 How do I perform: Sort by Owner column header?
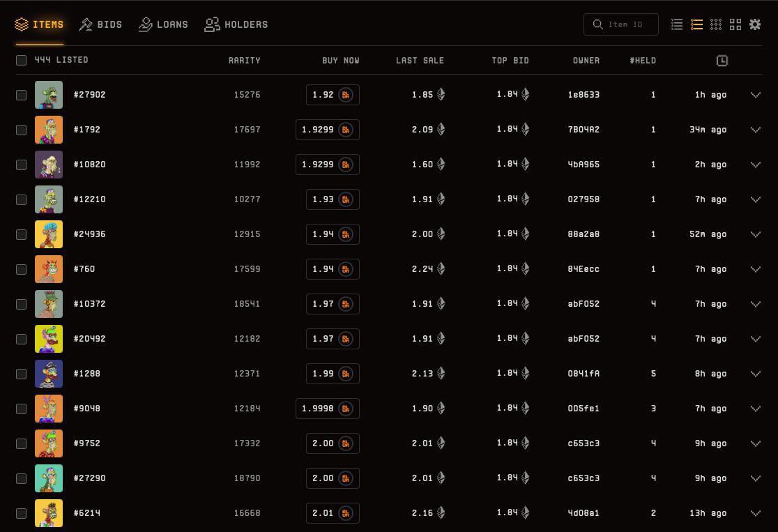(586, 61)
